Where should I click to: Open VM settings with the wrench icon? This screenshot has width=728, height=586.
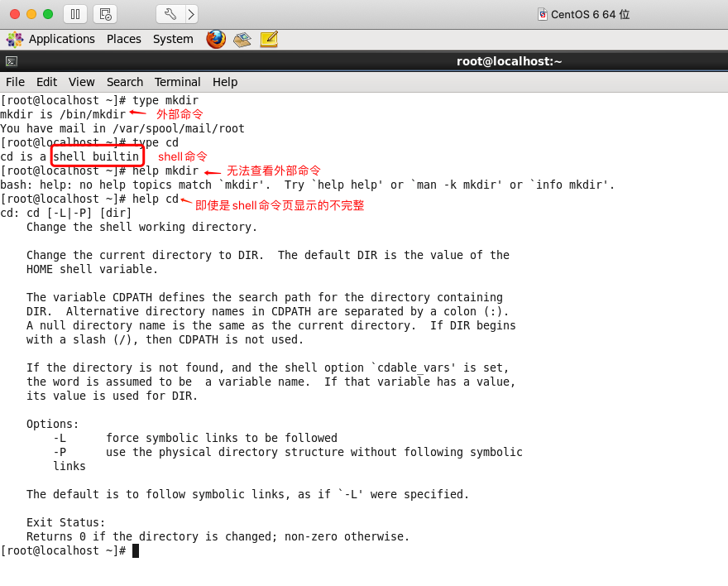click(170, 14)
